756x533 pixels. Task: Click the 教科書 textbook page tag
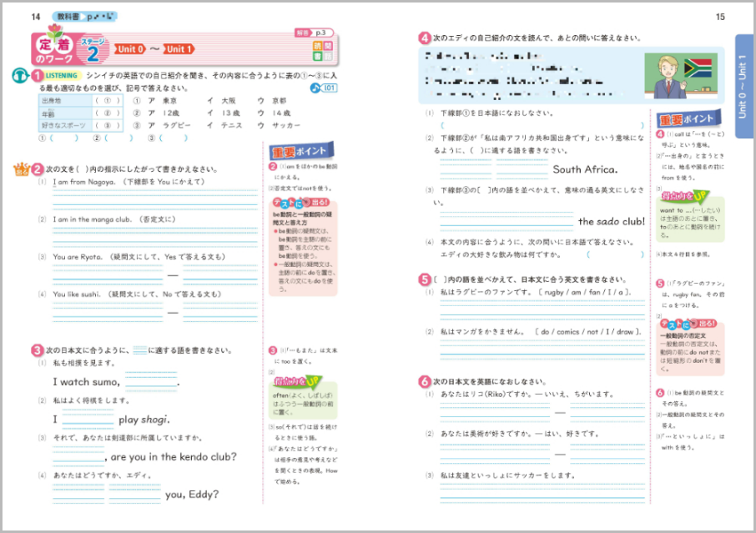click(x=85, y=17)
